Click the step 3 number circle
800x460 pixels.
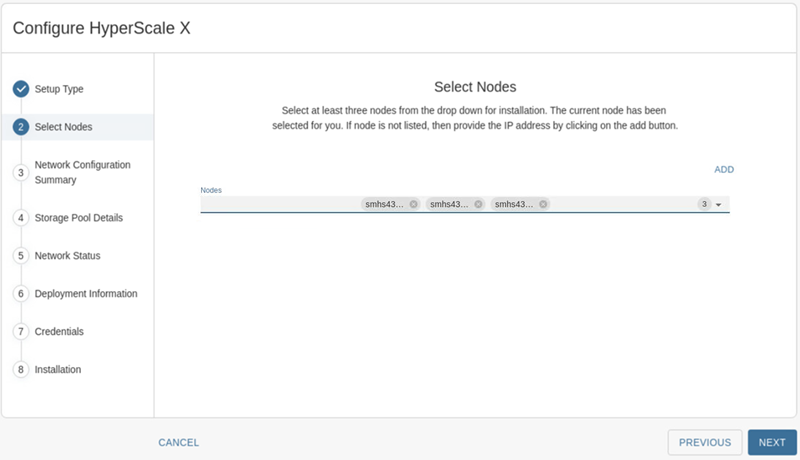tap(20, 172)
